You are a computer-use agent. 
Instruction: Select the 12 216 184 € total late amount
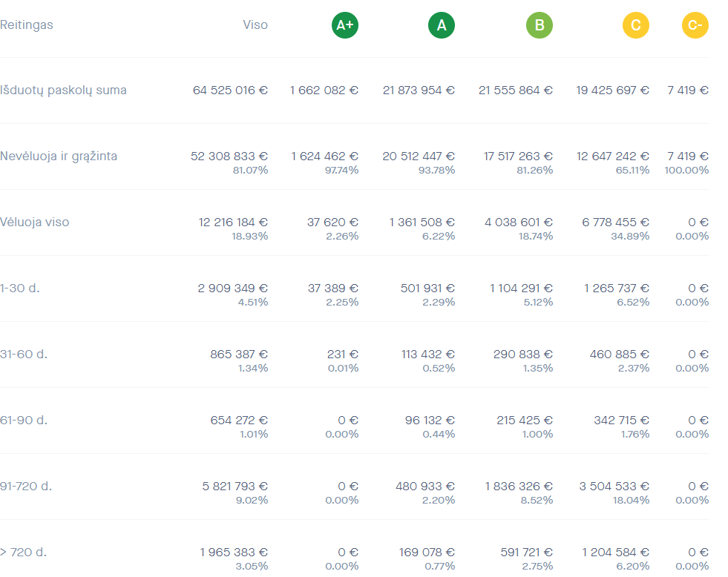[233, 222]
